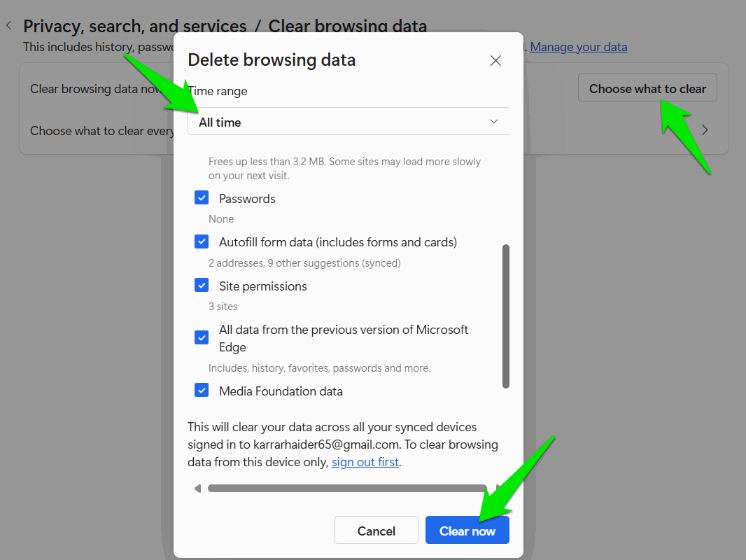Click the left scroll arrow of horizontal scrollbar
The height and width of the screenshot is (560, 746).
point(197,488)
